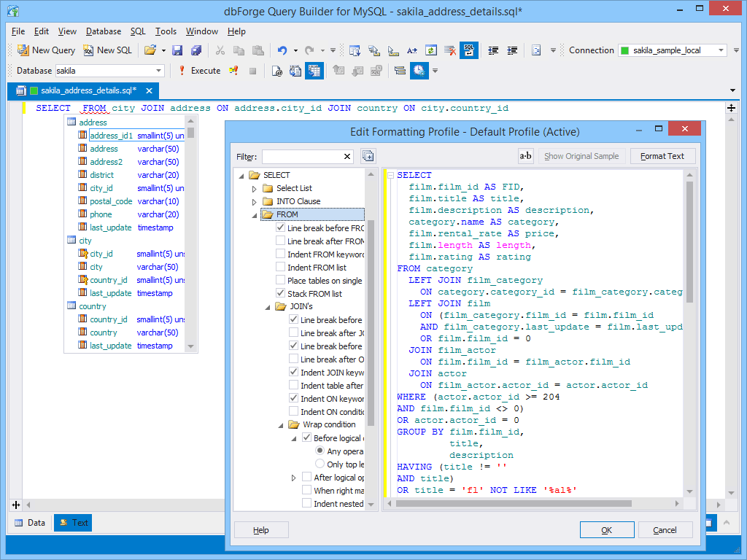This screenshot has height=560, width=747.
Task: Click the decrease indent icon
Action: point(493,50)
